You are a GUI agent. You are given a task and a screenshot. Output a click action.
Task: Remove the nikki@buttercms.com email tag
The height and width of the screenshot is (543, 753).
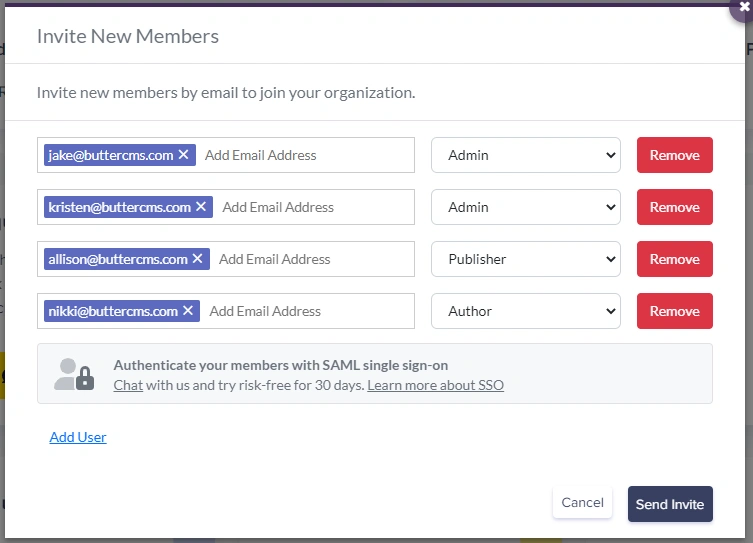coord(188,311)
